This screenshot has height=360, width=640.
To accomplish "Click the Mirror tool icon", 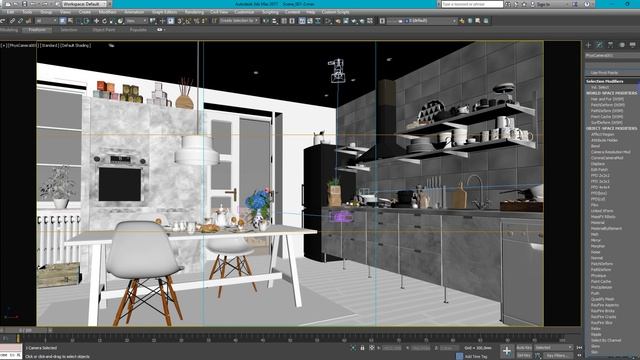I will click(x=265, y=20).
